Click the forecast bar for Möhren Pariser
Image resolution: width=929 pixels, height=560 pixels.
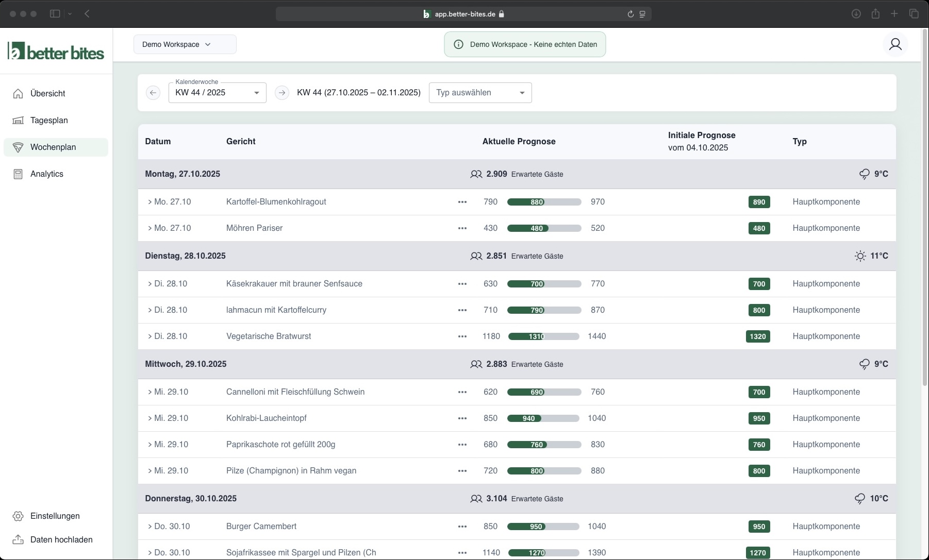pyautogui.click(x=544, y=228)
